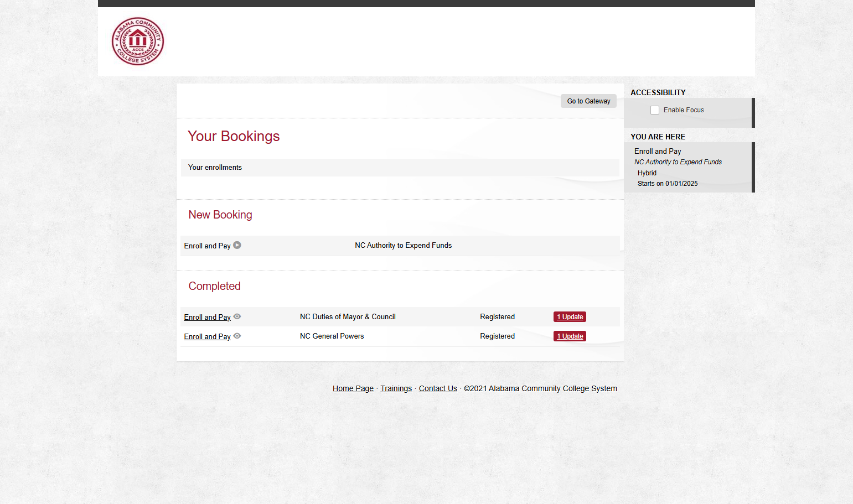Click the Completed section heading
Viewport: 853px width, 504px height.
coord(214,286)
